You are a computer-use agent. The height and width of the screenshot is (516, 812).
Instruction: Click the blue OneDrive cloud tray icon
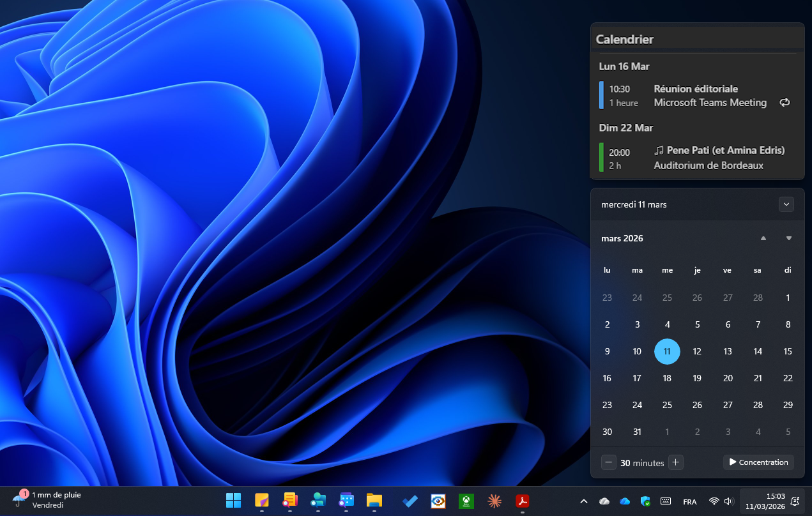tap(625, 501)
